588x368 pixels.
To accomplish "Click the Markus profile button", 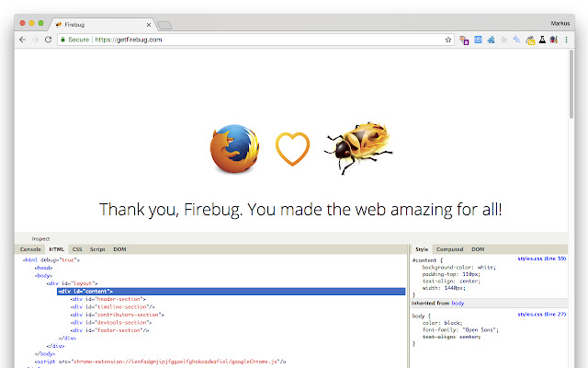I will point(560,23).
